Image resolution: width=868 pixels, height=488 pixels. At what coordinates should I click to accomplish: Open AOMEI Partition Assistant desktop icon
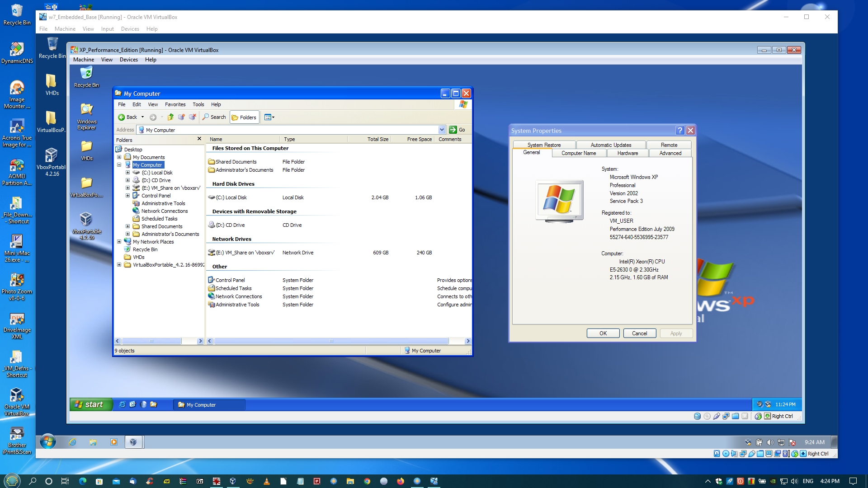[17, 172]
